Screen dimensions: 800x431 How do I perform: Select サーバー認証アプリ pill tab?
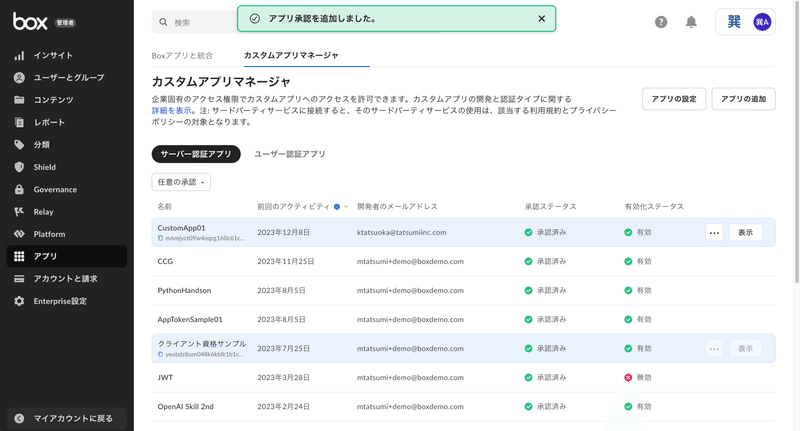click(x=196, y=154)
